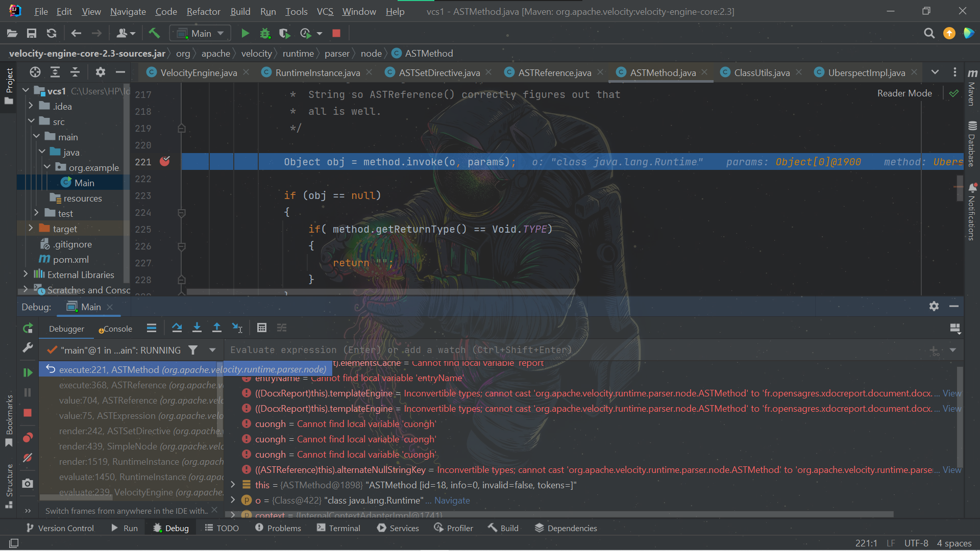Viewport: 980px width, 551px height.
Task: Toggle the Database tool window
Action: pos(972,144)
